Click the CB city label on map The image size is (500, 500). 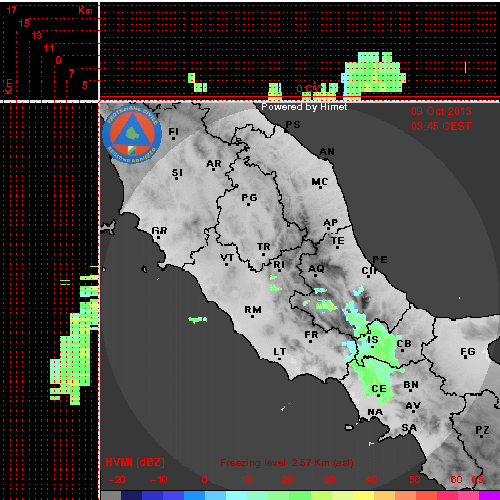click(x=404, y=344)
